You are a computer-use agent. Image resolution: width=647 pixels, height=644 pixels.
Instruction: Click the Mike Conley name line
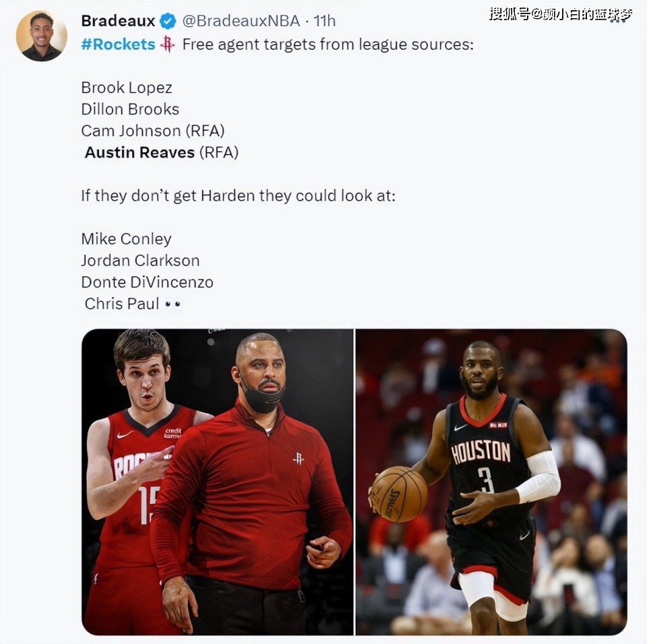126,239
